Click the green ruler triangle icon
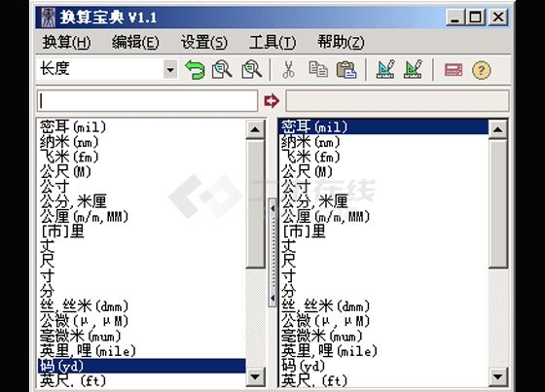The image size is (545, 392). (413, 69)
